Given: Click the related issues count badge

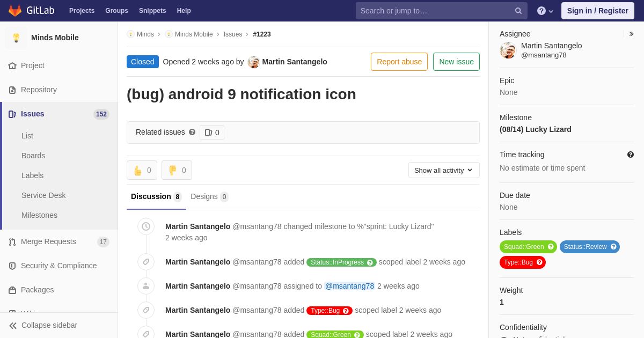Looking at the screenshot, I should pyautogui.click(x=212, y=133).
